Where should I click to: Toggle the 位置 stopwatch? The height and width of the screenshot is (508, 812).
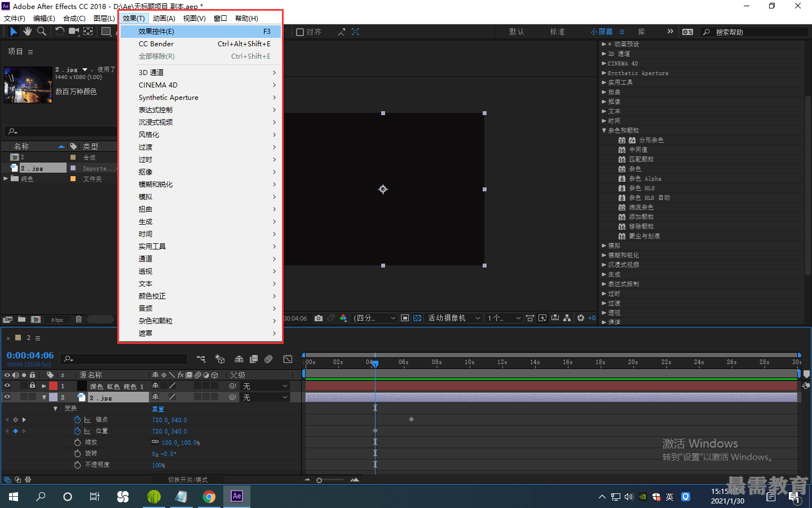click(77, 431)
